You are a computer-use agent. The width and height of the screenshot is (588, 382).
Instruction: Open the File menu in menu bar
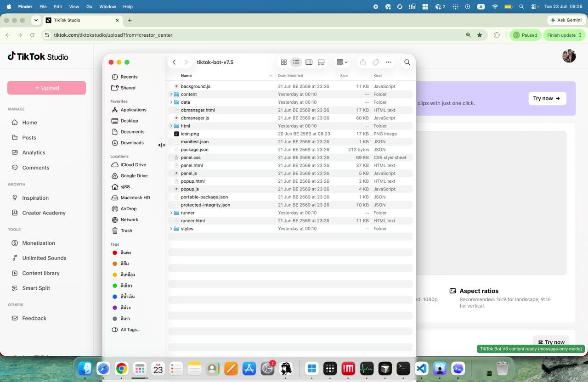43,7
